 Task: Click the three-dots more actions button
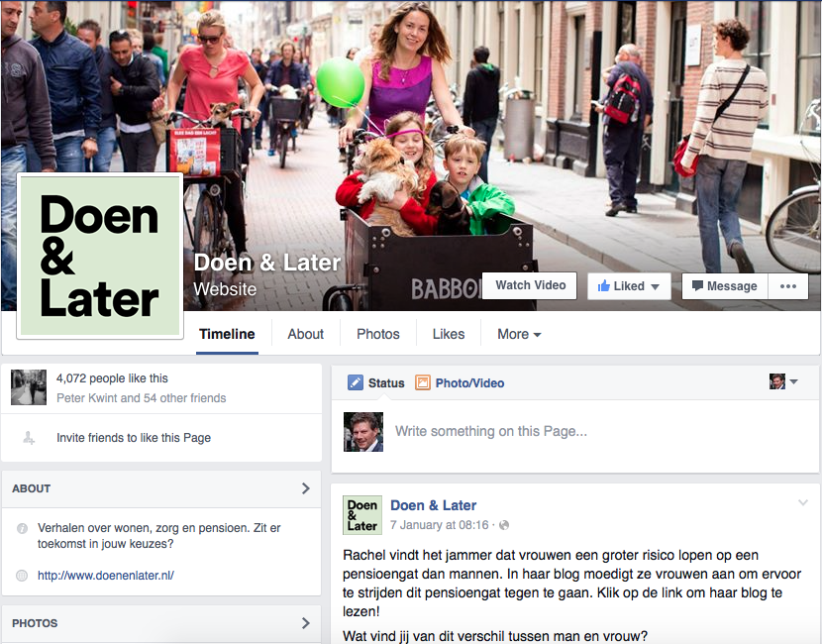788,285
